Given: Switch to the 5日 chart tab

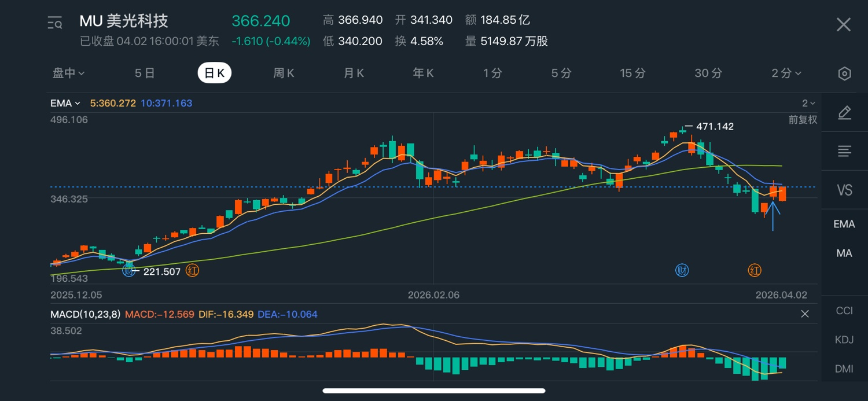Looking at the screenshot, I should 145,73.
